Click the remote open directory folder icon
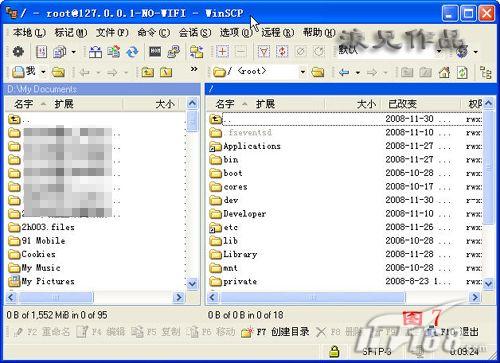The width and height of the screenshot is (500, 363). pos(318,72)
